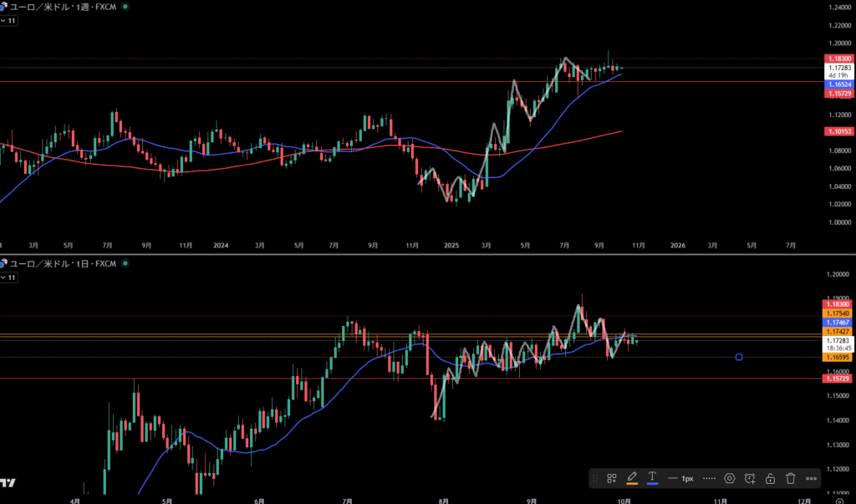This screenshot has width=856, height=504.
Task: Click the daily chart EUR/USD symbol title
Action: pos(62,263)
